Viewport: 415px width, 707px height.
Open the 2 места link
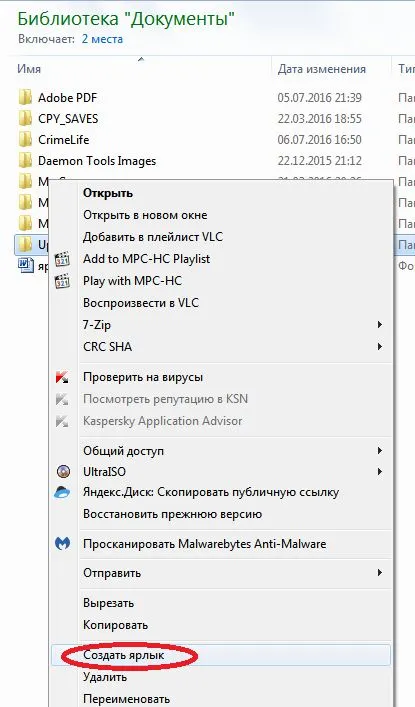click(102, 39)
